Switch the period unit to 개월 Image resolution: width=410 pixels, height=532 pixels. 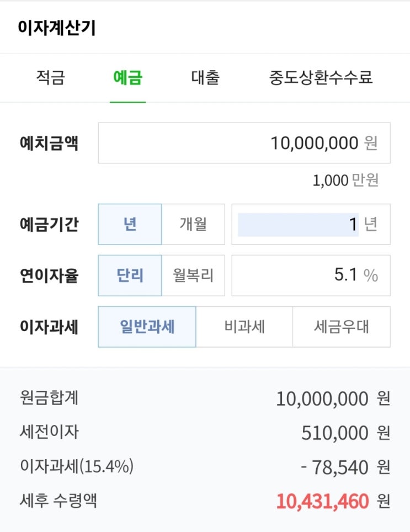point(193,225)
